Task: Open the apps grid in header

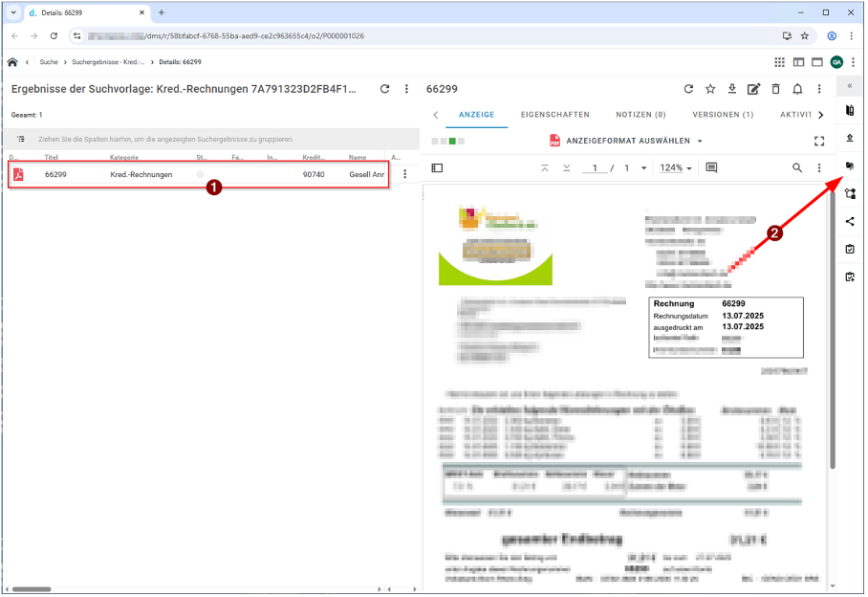Action: click(x=779, y=62)
